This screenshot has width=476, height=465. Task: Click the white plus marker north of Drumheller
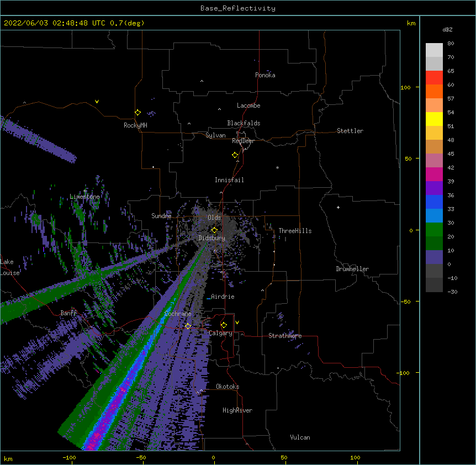tap(338, 207)
